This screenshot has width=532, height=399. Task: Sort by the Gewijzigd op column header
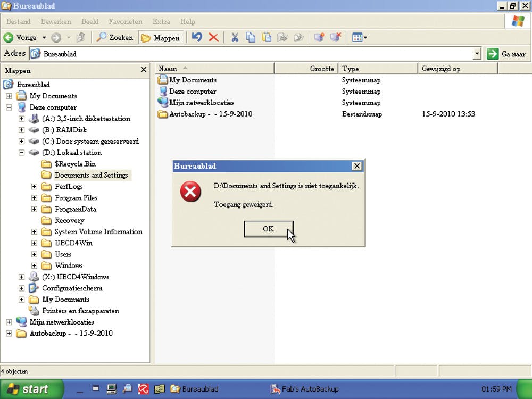pos(458,69)
